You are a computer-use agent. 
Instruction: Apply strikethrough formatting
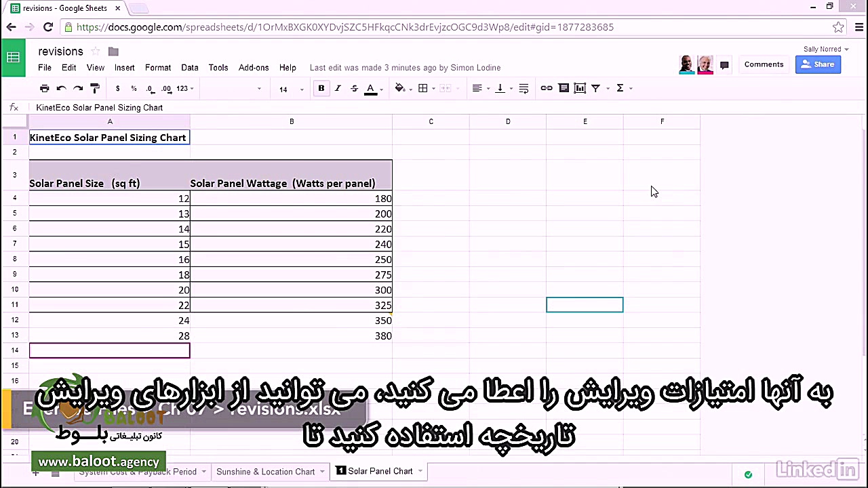[x=353, y=88]
